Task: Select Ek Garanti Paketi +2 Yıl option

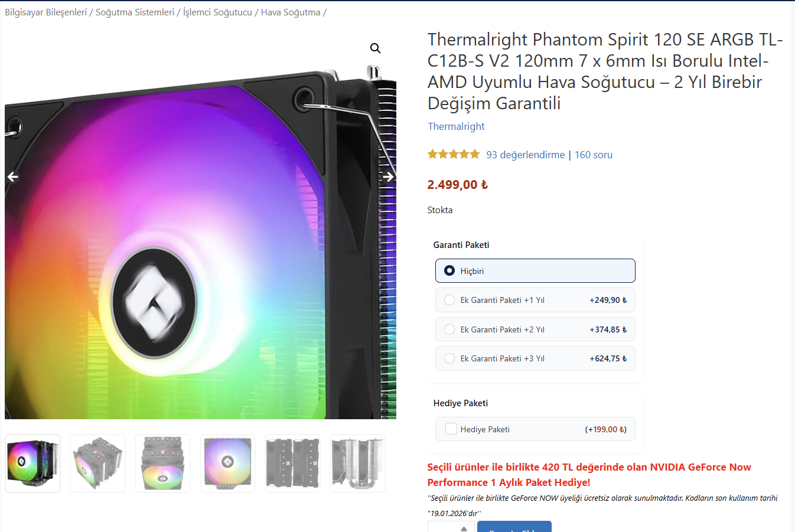Action: coord(535,329)
